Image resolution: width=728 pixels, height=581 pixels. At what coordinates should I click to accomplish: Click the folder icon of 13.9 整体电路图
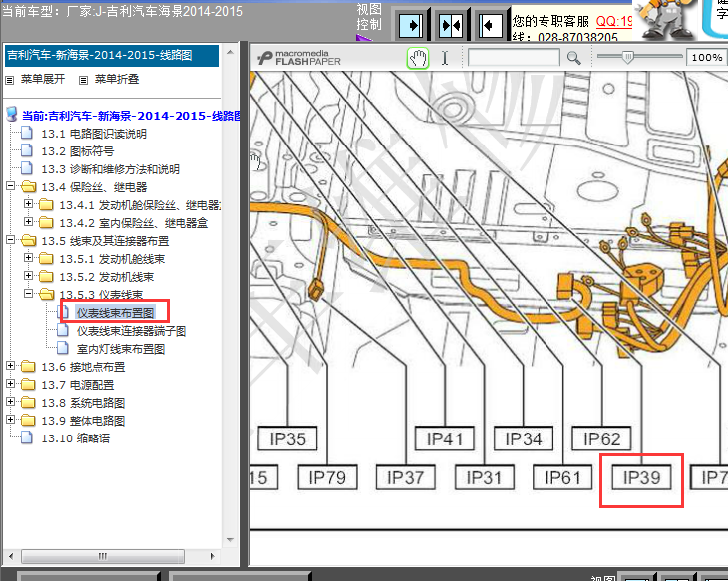click(x=28, y=420)
